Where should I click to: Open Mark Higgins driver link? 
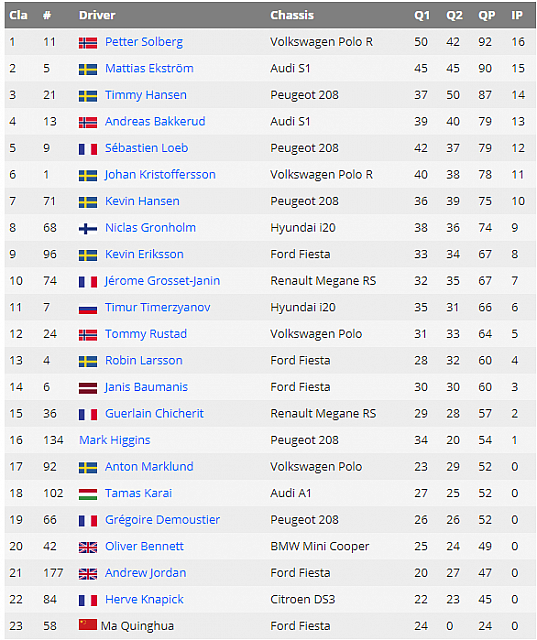[115, 440]
